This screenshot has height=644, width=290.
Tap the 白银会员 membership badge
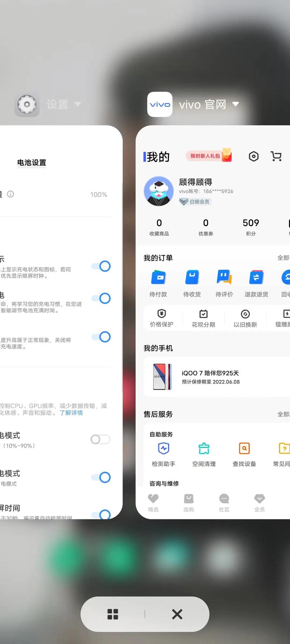(x=195, y=202)
